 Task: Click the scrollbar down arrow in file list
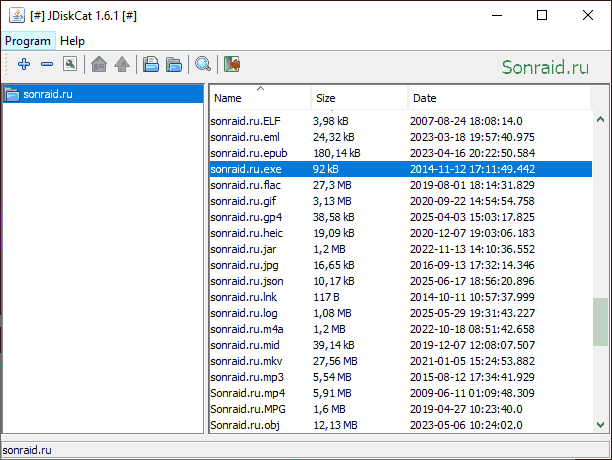click(600, 424)
